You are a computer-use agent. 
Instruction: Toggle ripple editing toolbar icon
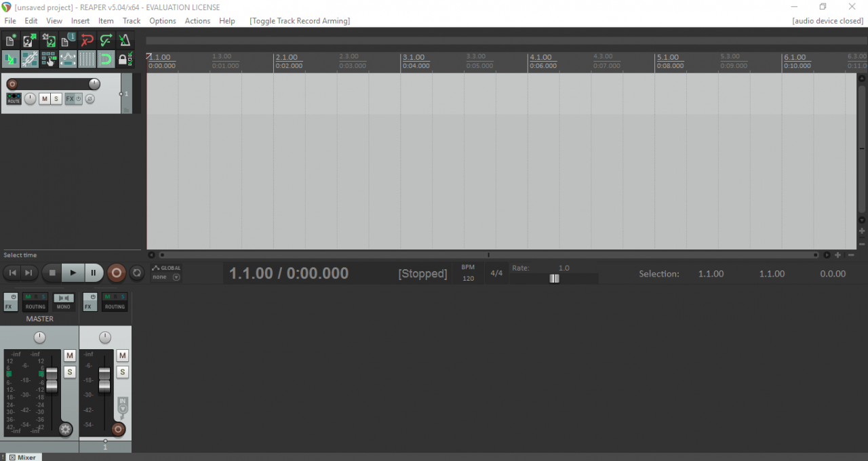(49, 60)
